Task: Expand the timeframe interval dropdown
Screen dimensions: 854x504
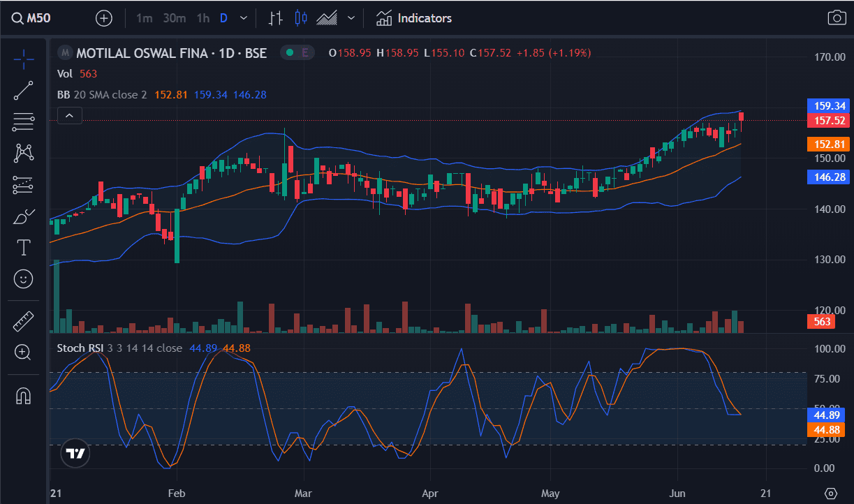Action: [x=243, y=18]
